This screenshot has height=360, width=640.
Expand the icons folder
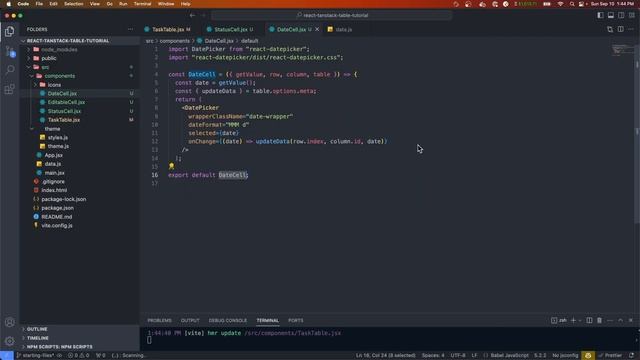tap(80, 85)
